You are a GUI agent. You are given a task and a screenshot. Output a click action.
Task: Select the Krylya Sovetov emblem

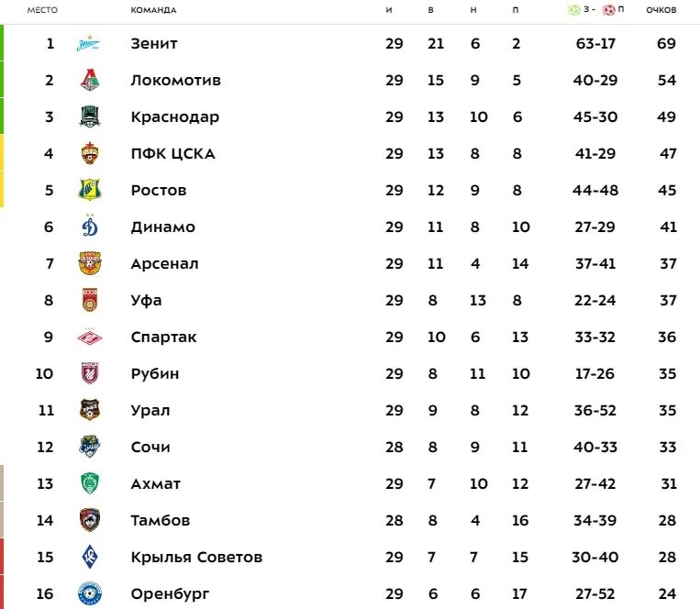tap(90, 558)
